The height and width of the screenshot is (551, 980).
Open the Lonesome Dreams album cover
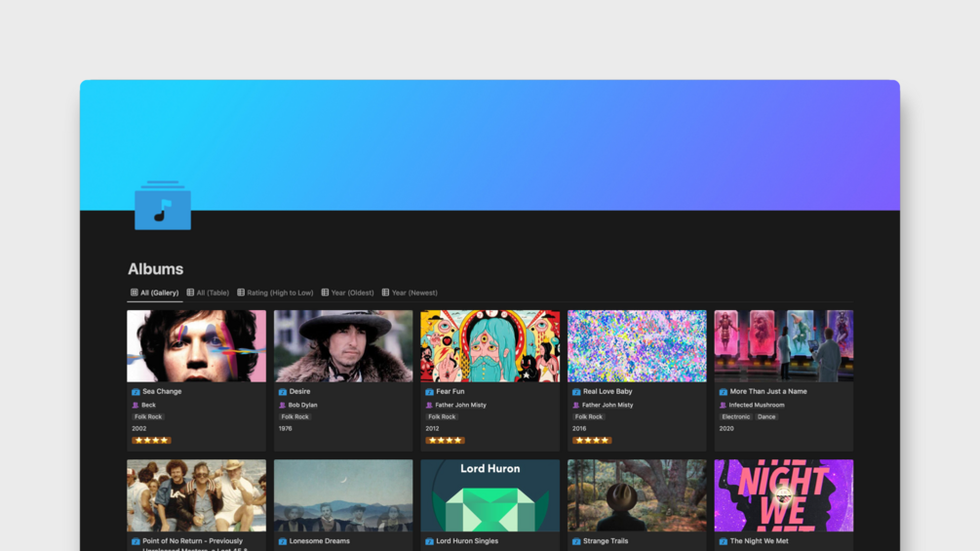(343, 495)
